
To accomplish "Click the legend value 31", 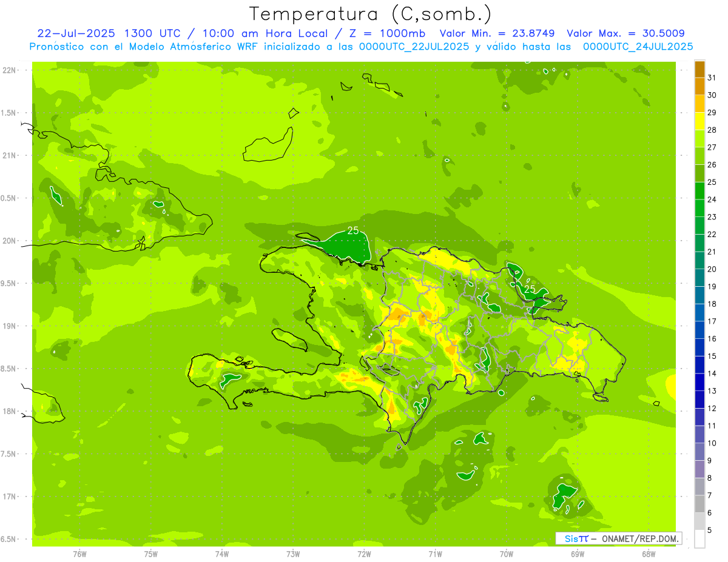I will [712, 78].
